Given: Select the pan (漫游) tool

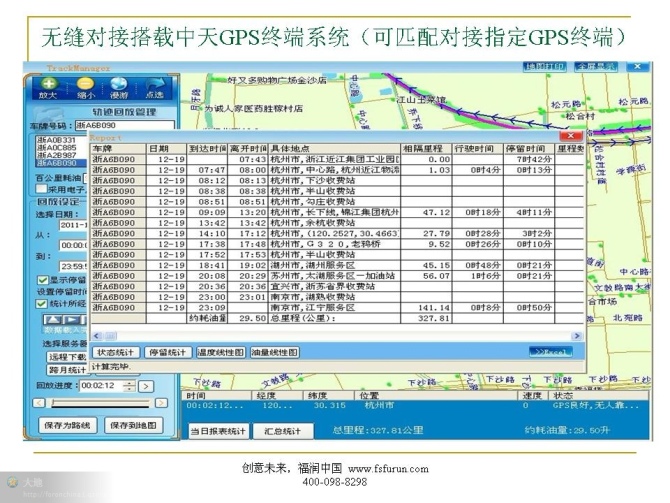Looking at the screenshot, I should pos(119,88).
